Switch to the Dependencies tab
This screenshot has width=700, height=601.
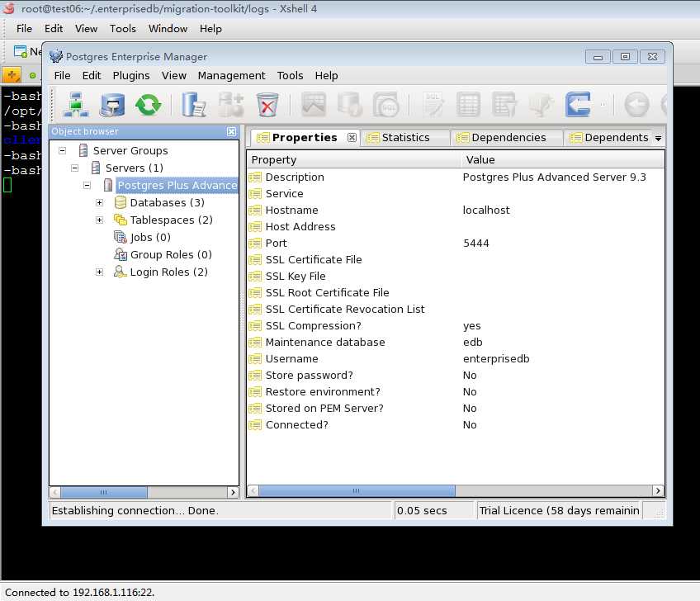click(508, 138)
